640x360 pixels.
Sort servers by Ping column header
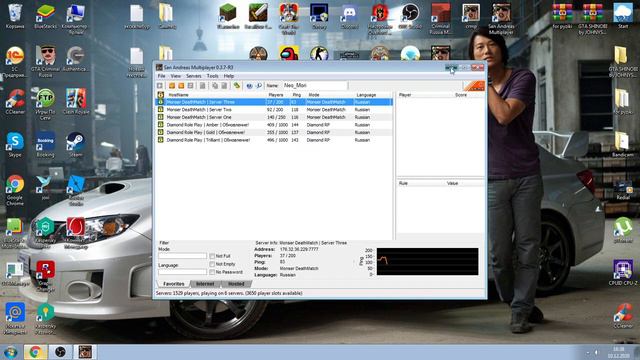coord(297,95)
